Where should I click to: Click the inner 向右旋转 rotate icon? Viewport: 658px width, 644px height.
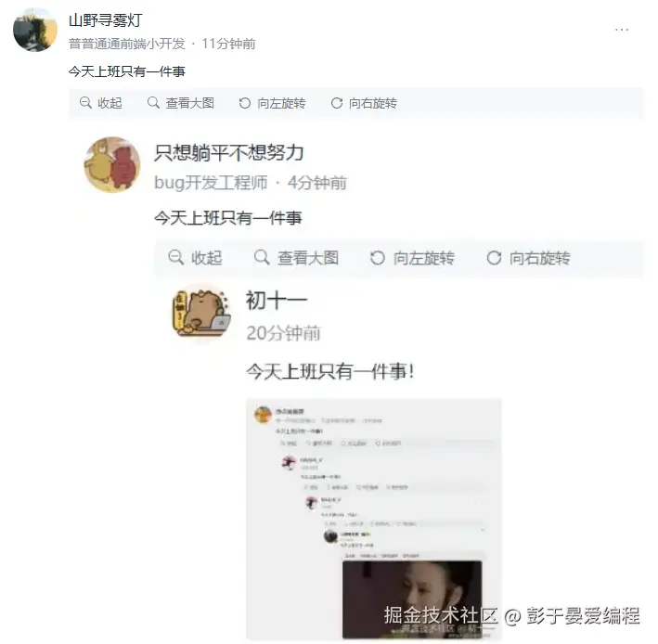[494, 258]
